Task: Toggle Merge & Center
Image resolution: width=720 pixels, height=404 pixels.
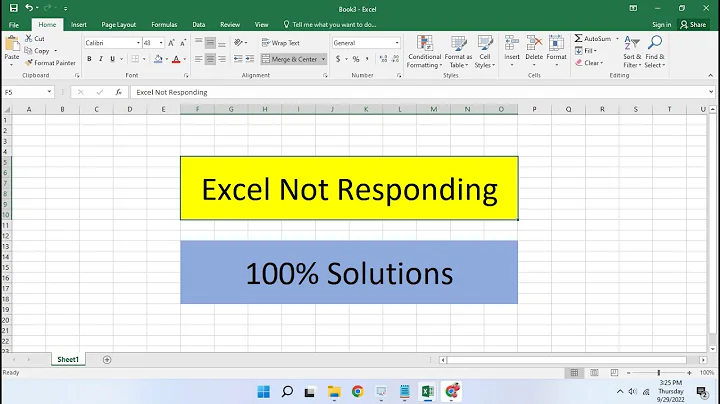Action: [290, 59]
